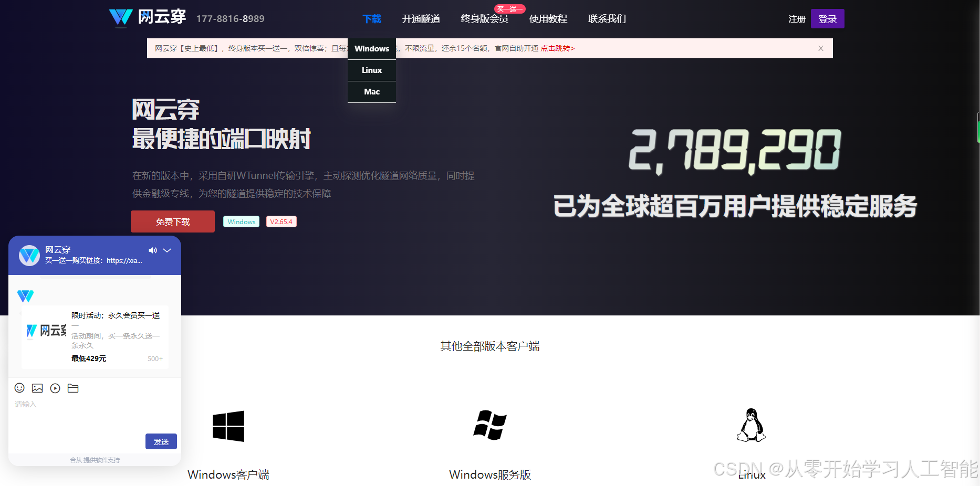The width and height of the screenshot is (980, 486).
Task: Click the 买一送一 badge
Action: pyautogui.click(x=509, y=9)
